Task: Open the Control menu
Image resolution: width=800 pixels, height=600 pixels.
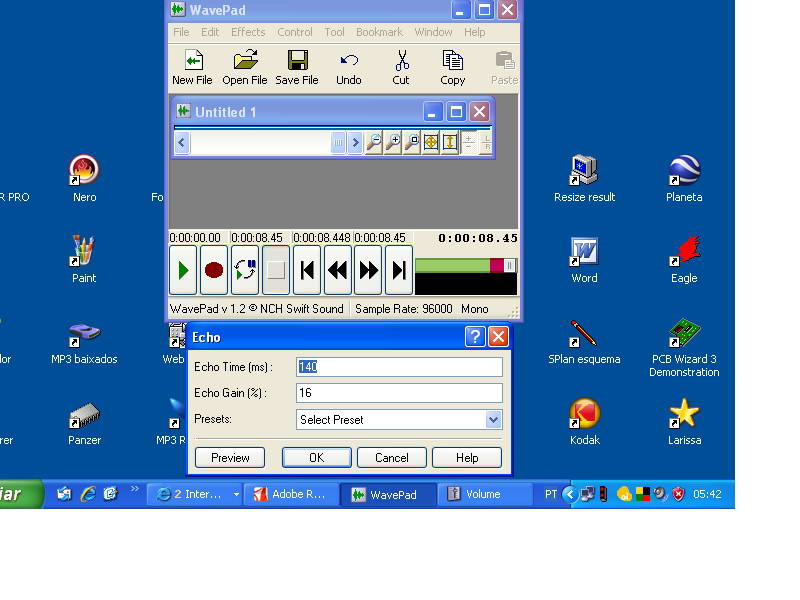Action: [x=294, y=32]
